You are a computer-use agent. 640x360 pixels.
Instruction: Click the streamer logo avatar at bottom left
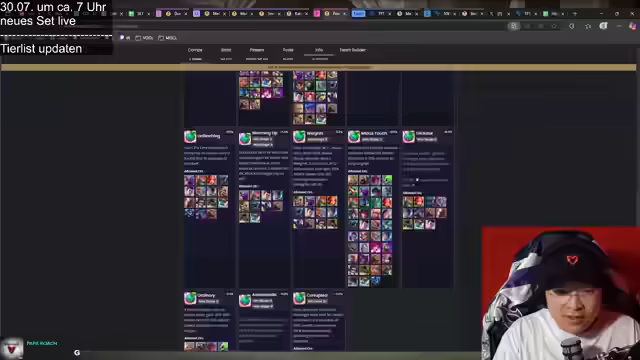(x=11, y=349)
